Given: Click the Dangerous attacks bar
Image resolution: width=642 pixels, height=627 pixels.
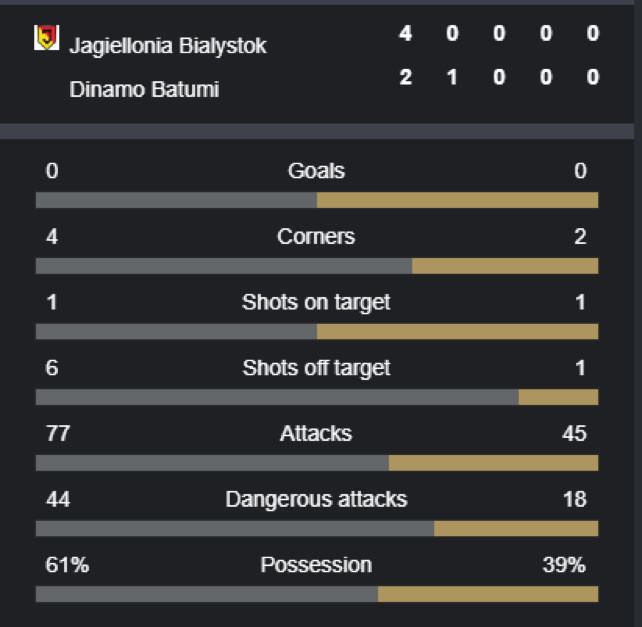Looking at the screenshot, I should [x=317, y=528].
